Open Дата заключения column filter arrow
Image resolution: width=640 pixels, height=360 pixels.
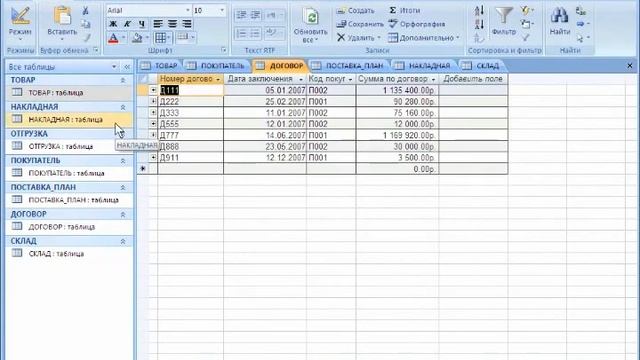tap(301, 79)
